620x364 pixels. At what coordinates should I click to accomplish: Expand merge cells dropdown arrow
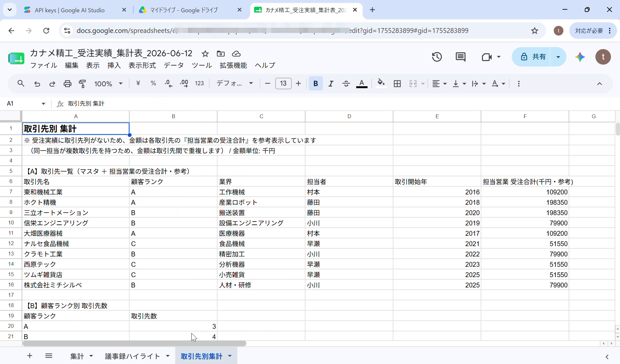(423, 84)
